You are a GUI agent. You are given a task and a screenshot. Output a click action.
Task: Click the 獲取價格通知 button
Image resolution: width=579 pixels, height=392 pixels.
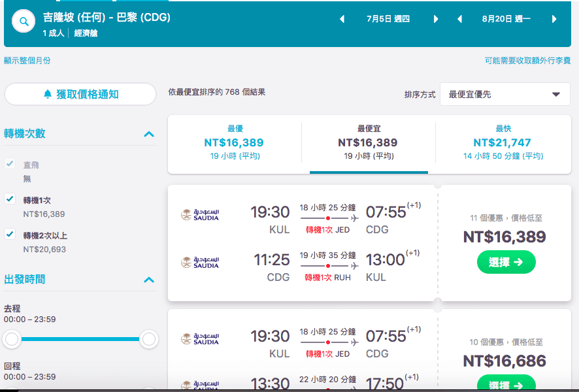coord(80,94)
